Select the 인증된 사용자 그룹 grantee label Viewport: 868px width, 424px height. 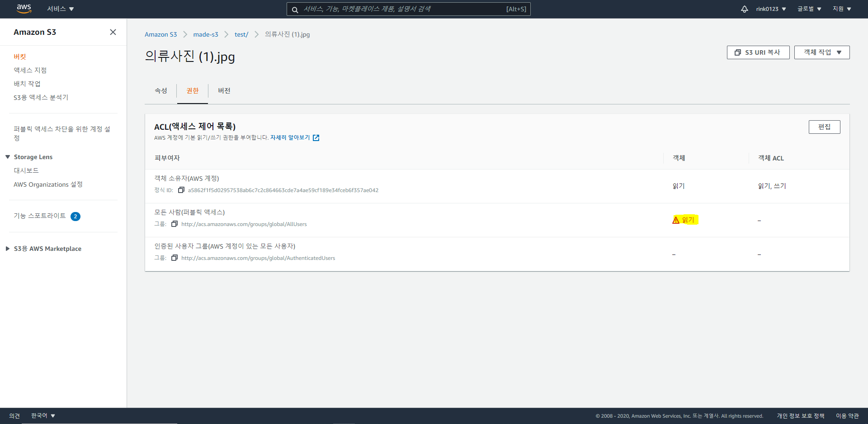[225, 246]
